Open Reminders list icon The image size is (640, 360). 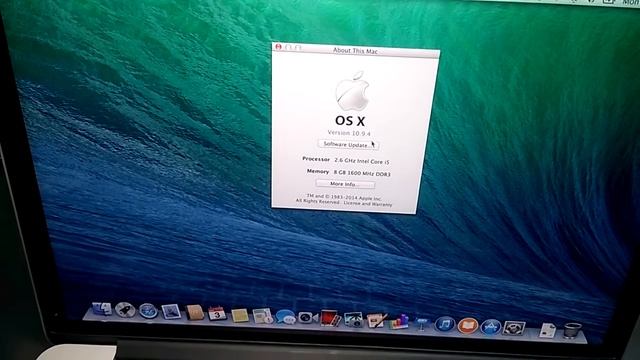click(x=262, y=316)
